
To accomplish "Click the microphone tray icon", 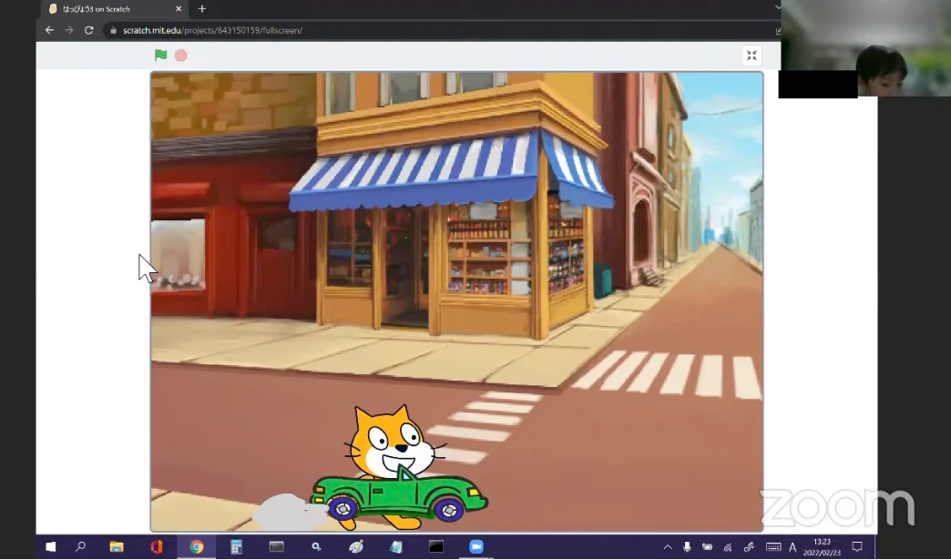I will pos(687,546).
